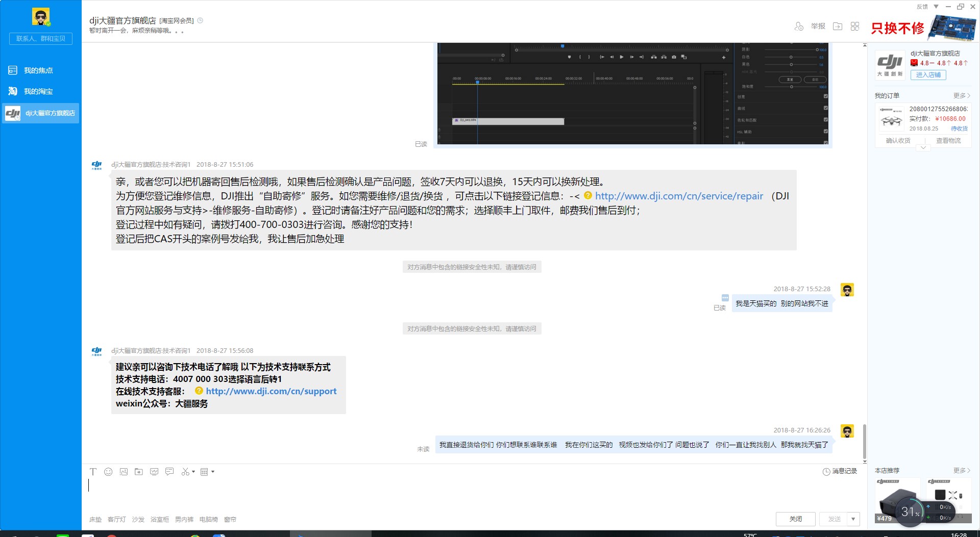The width and height of the screenshot is (980, 537).
Task: Expand the calculator tool dropdown arrow
Action: [x=213, y=472]
